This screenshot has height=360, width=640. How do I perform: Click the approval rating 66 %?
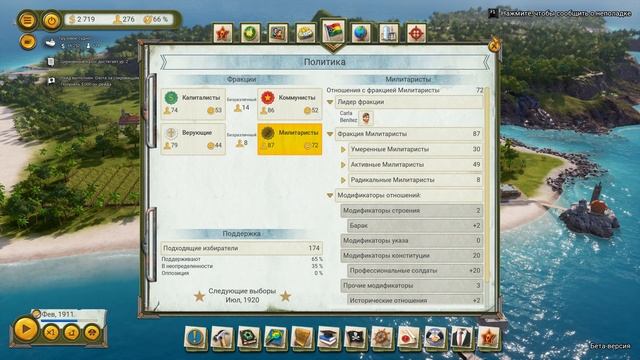point(156,19)
